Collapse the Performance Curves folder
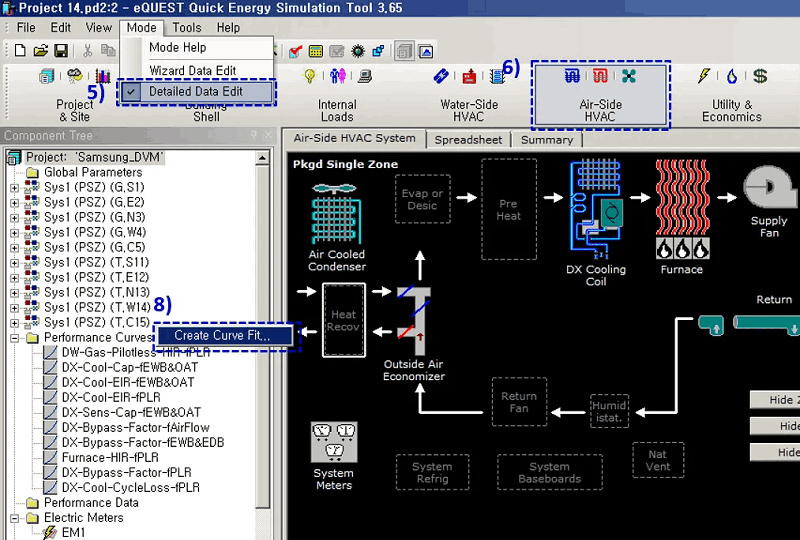 (x=14, y=338)
